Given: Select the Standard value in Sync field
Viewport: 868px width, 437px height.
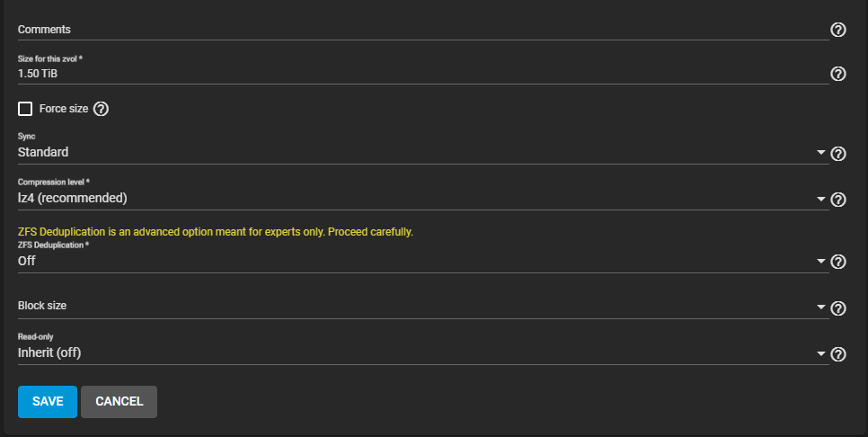Looking at the screenshot, I should click(x=43, y=152).
